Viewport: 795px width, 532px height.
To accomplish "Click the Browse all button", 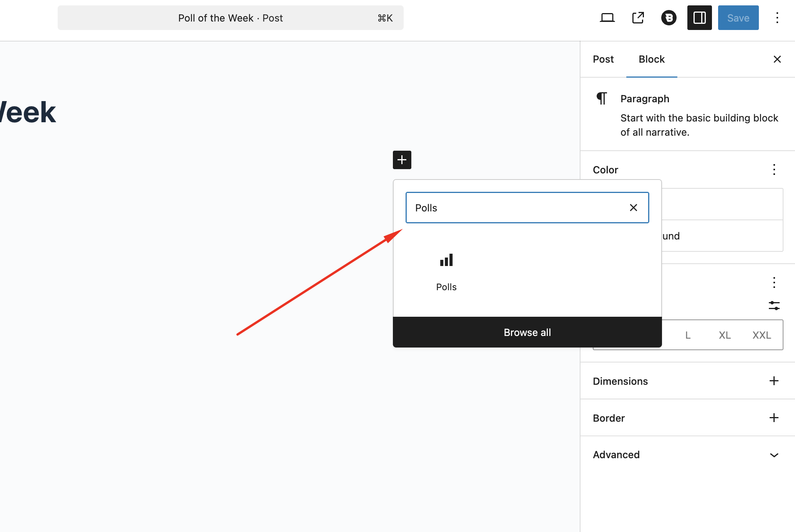I will pos(527,332).
